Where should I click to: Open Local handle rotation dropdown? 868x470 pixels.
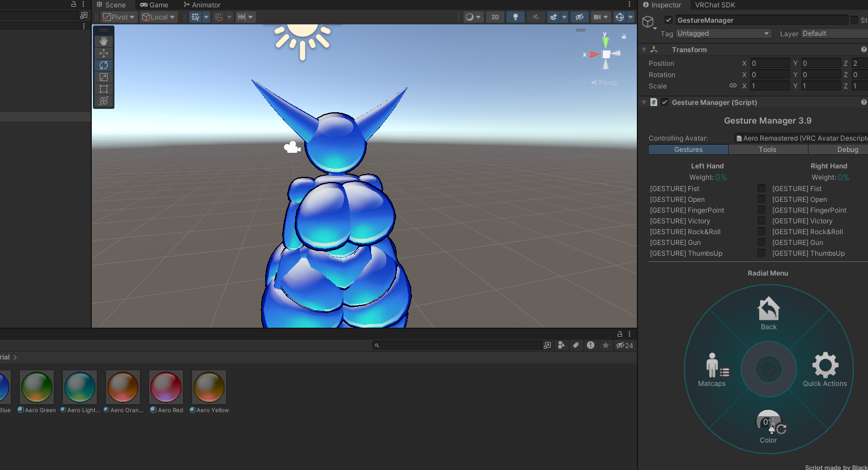pyautogui.click(x=159, y=17)
